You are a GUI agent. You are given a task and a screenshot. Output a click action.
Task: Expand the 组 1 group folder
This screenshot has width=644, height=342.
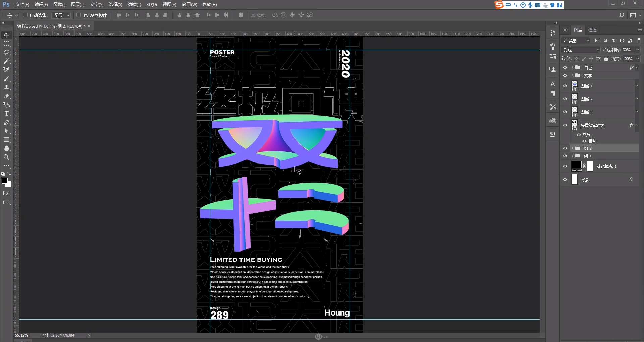572,156
